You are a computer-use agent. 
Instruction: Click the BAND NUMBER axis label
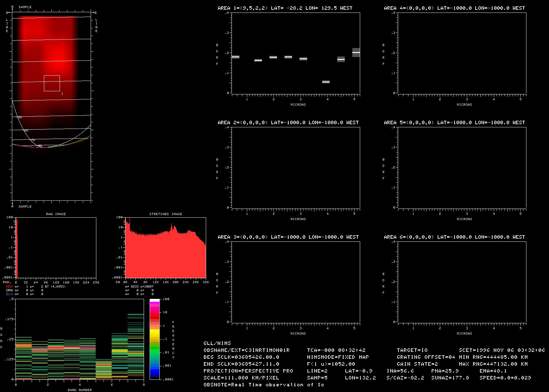[x=80, y=390]
